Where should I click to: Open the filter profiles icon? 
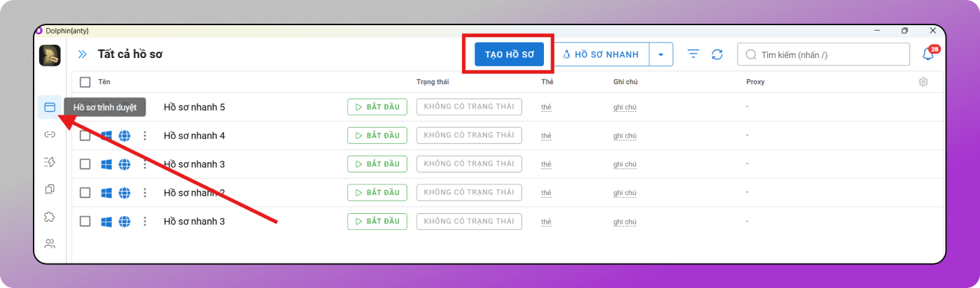coord(693,55)
